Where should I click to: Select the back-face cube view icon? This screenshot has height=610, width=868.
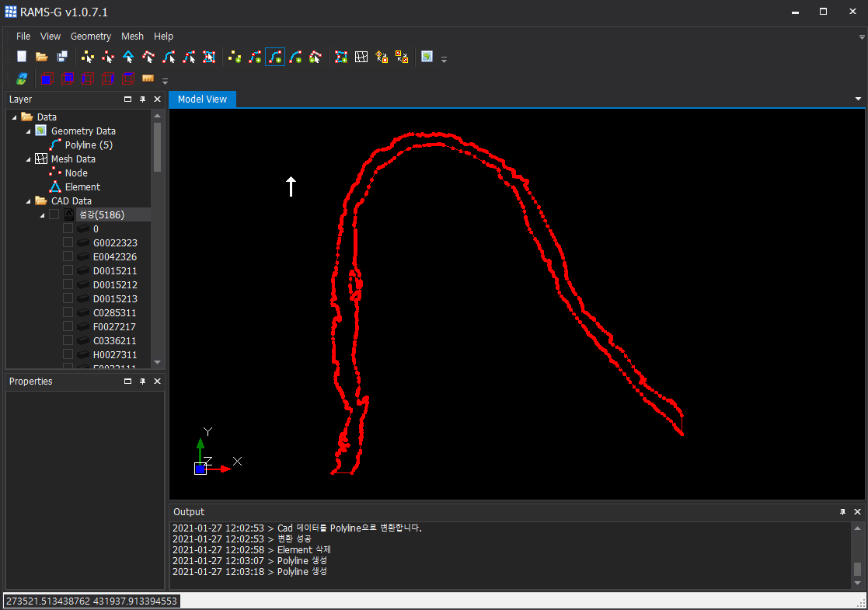tap(68, 78)
